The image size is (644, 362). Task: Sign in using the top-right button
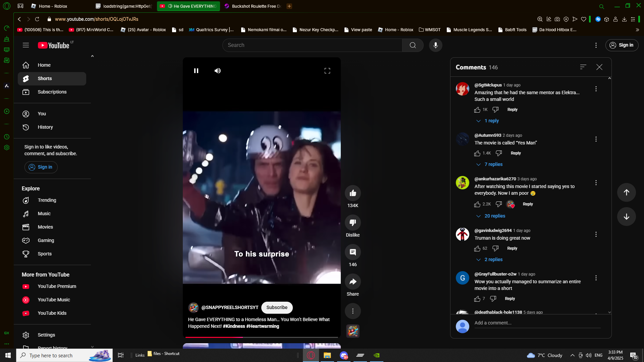pos(622,45)
